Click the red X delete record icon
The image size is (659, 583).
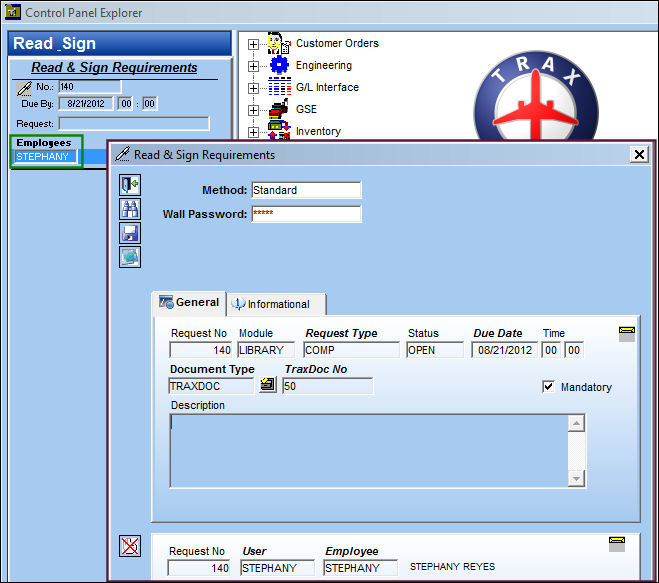tap(130, 546)
